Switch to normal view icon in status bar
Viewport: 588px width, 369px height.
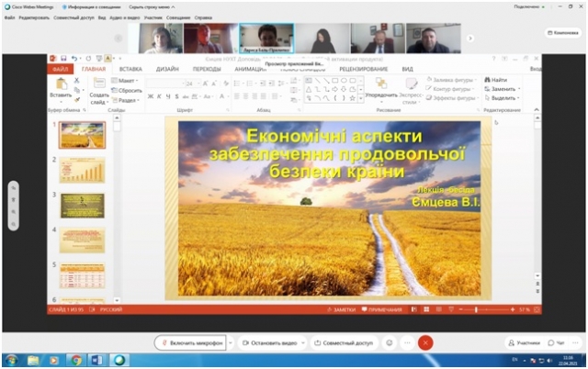click(414, 309)
